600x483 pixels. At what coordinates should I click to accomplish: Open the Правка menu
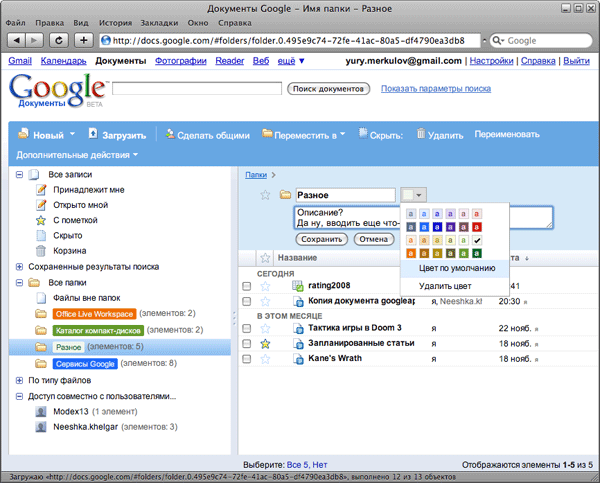[49, 23]
